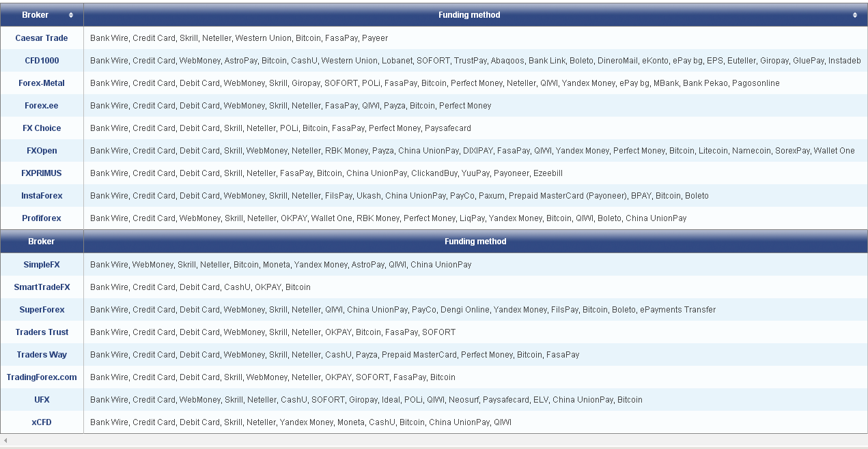Open the TradingForex.com broker link

click(42, 377)
